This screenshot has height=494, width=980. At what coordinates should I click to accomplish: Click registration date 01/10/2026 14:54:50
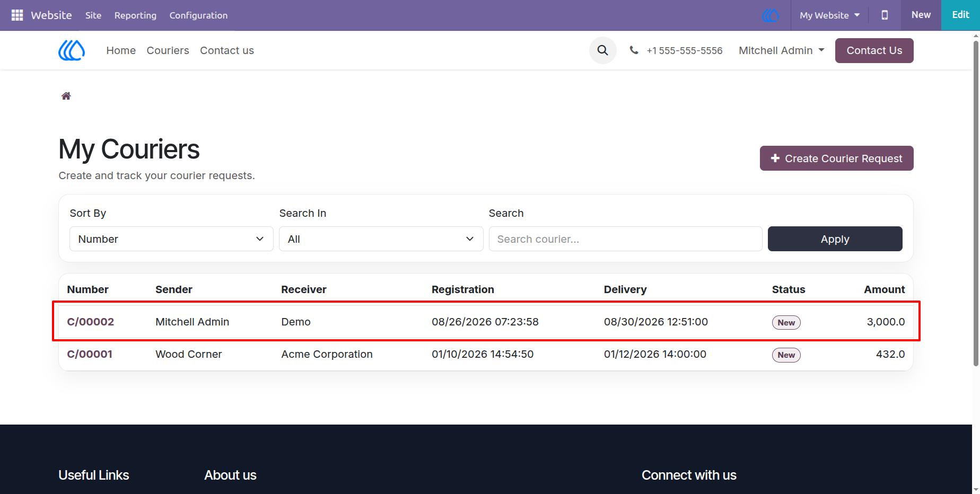[x=483, y=354]
